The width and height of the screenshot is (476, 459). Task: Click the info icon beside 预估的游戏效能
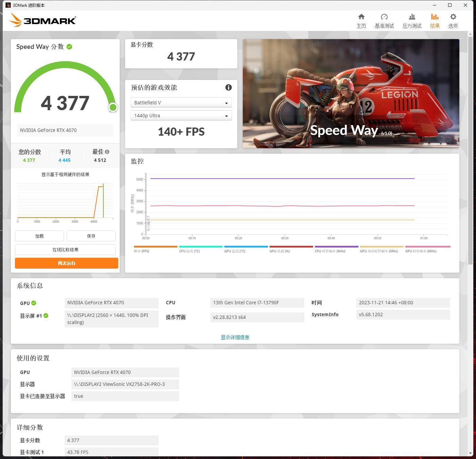pyautogui.click(x=228, y=87)
